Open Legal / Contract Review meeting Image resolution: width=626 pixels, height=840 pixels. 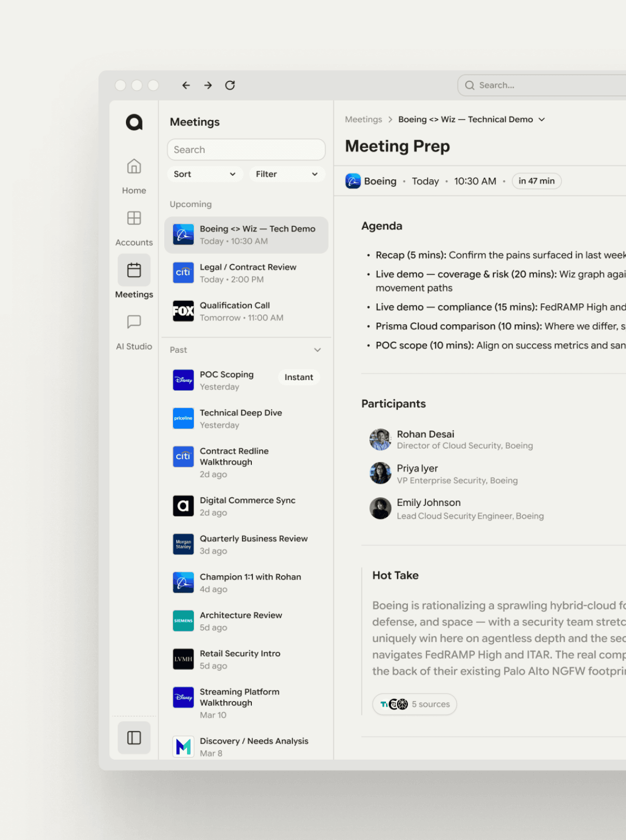click(x=246, y=273)
